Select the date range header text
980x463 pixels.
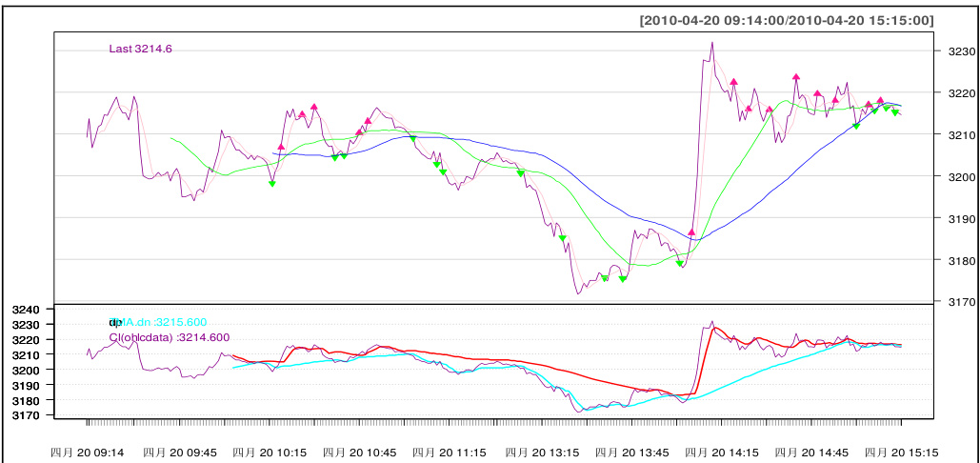coord(787,20)
